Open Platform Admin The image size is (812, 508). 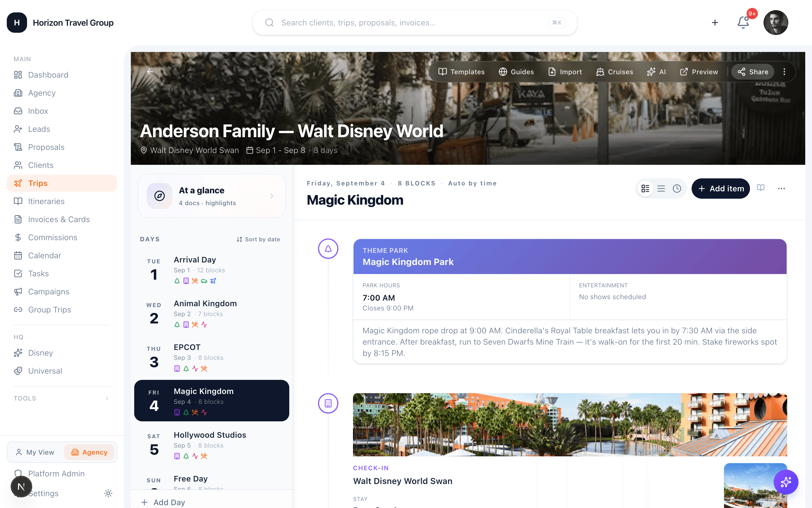[x=62, y=474]
